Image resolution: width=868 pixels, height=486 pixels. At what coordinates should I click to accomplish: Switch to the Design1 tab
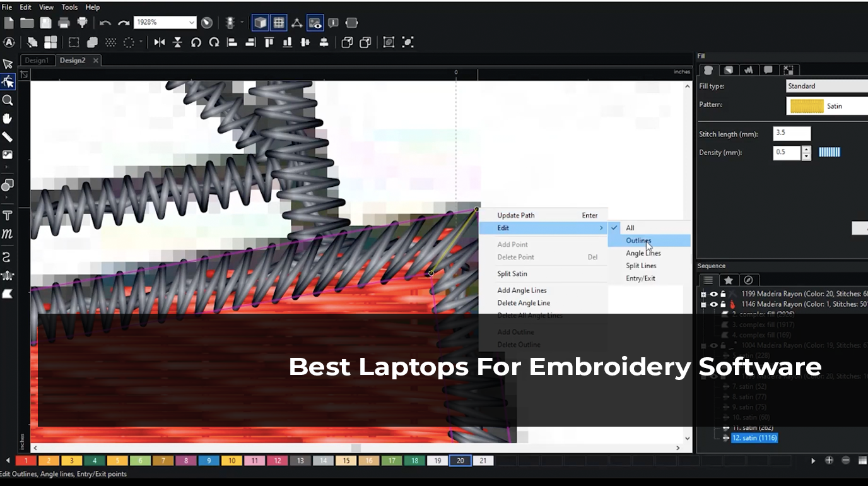(37, 61)
